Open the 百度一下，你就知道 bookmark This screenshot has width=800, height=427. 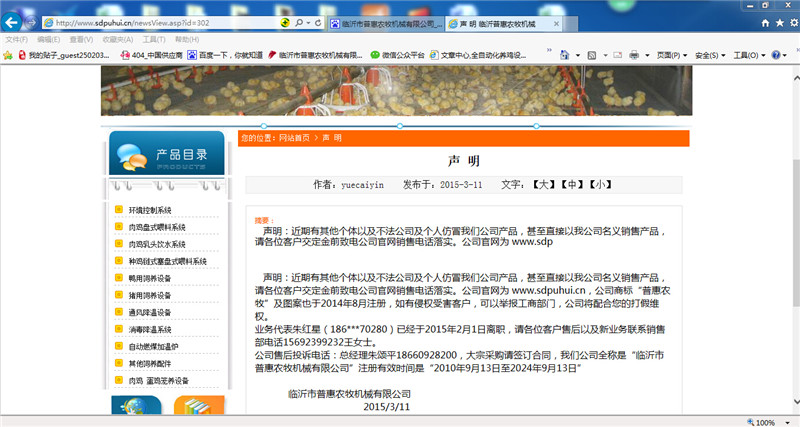point(230,55)
